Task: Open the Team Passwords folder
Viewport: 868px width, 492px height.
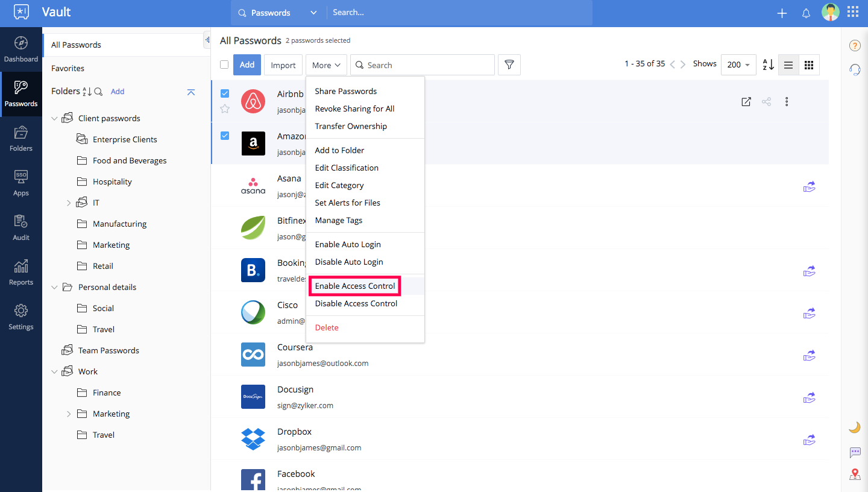Action: (x=108, y=350)
